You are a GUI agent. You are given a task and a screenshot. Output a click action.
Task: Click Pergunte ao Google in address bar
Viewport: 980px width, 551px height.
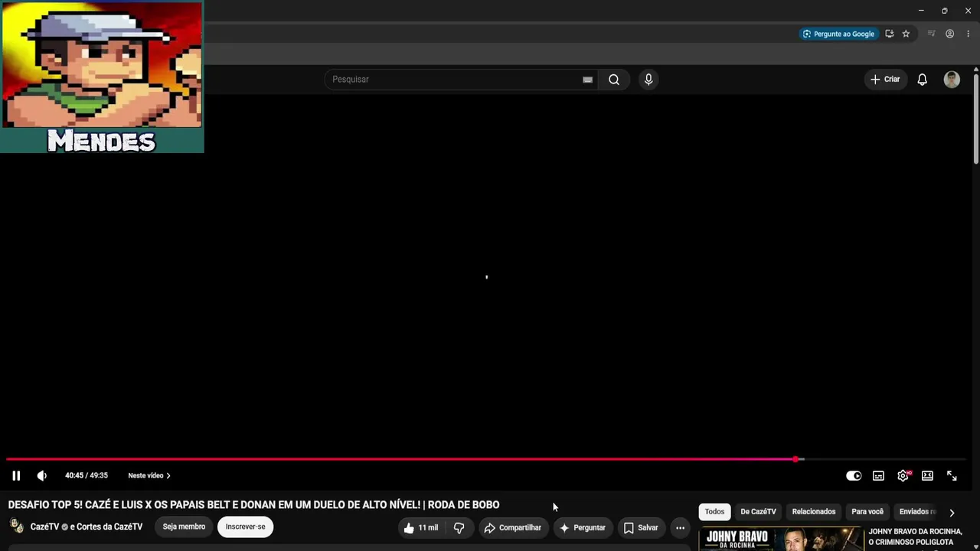pyautogui.click(x=838, y=34)
